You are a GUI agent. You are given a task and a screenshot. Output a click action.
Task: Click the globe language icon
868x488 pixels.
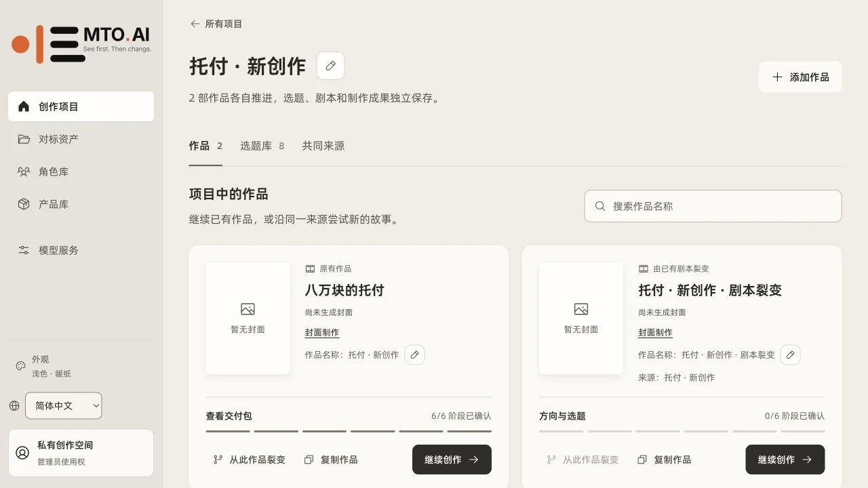click(x=14, y=405)
